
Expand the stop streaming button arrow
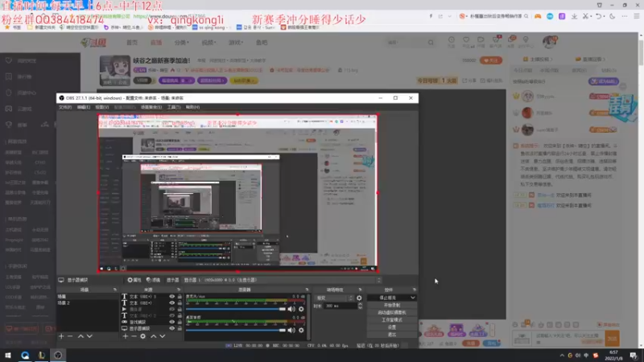click(412, 298)
